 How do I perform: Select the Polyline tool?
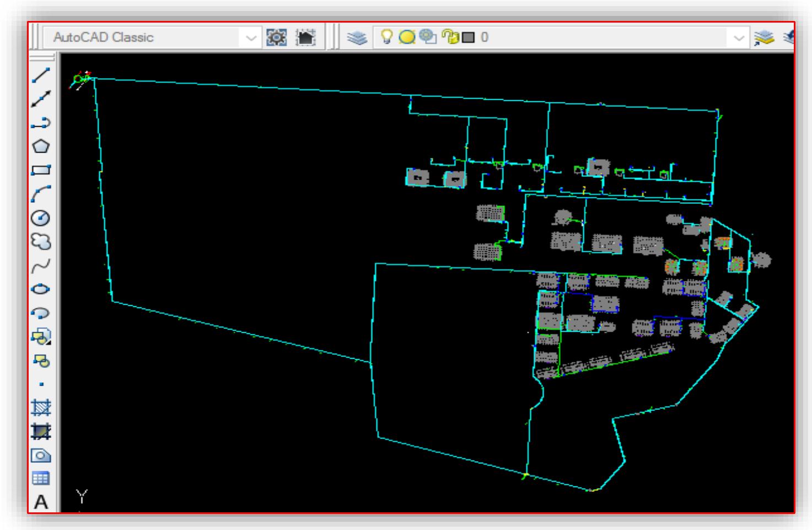coord(41,122)
